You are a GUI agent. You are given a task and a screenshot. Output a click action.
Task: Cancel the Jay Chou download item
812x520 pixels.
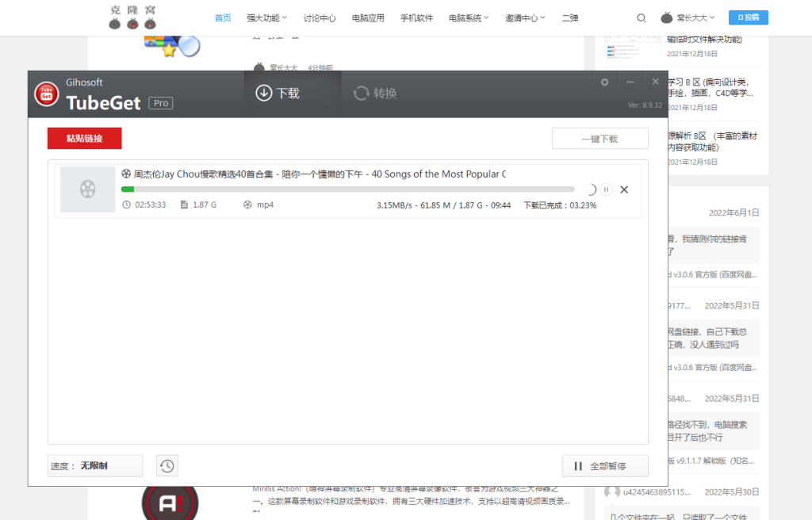pyautogui.click(x=624, y=189)
